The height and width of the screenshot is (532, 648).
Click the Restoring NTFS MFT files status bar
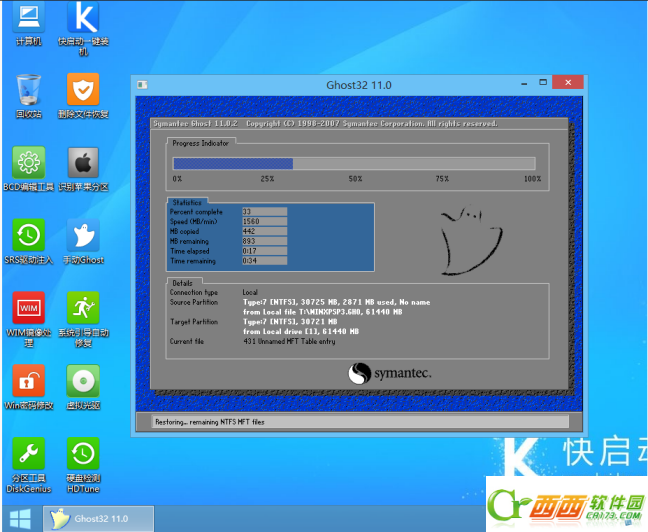click(x=360, y=422)
